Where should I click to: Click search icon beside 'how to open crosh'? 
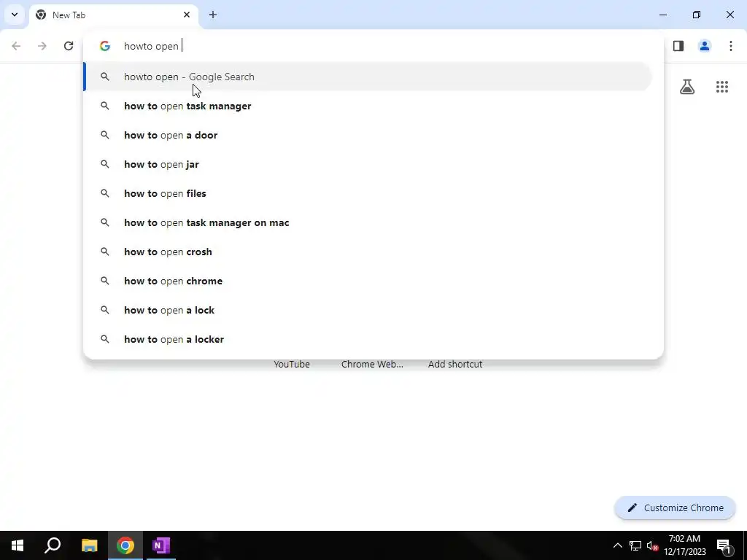105,252
